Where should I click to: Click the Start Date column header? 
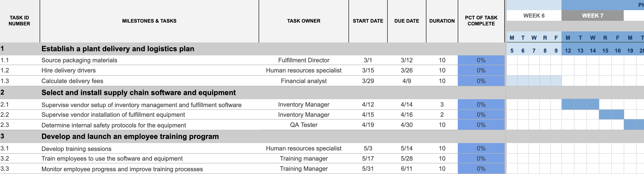point(368,21)
